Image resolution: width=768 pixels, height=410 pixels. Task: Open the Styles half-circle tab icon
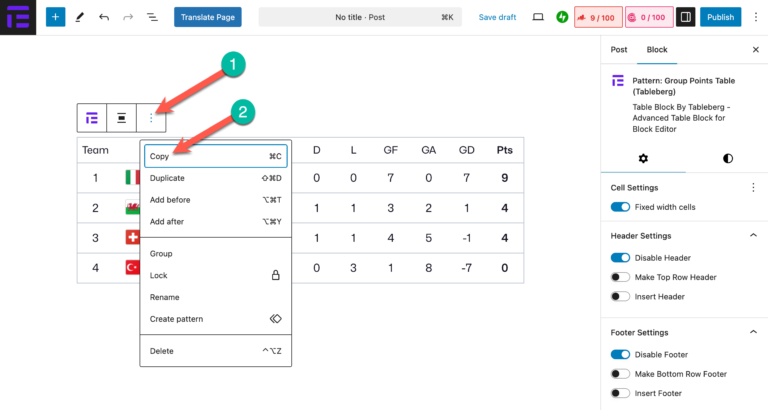[x=727, y=158]
